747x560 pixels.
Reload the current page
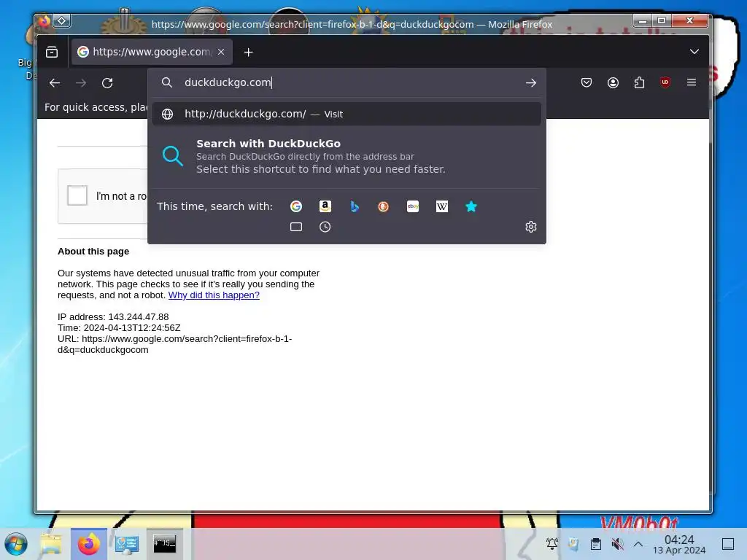pos(107,83)
